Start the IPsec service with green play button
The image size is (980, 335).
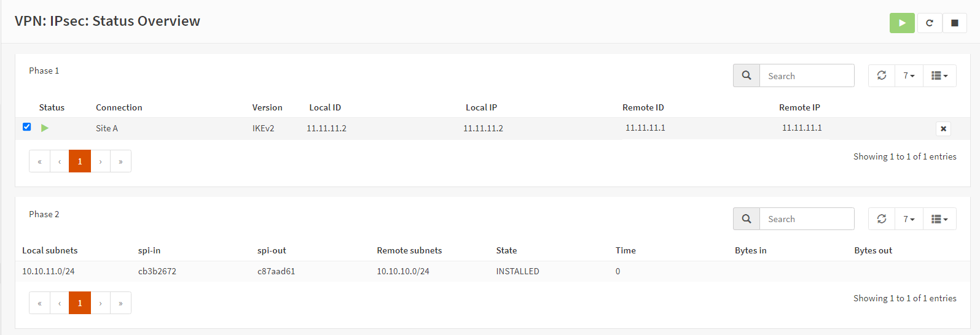click(x=901, y=23)
